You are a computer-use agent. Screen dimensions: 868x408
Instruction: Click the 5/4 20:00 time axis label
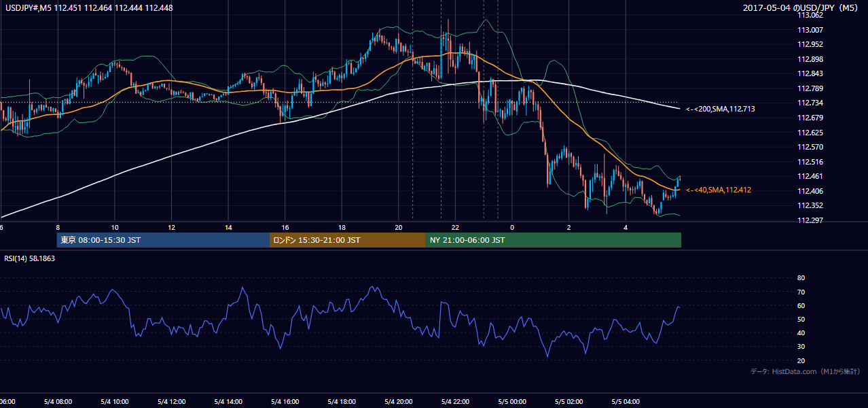[x=398, y=402]
